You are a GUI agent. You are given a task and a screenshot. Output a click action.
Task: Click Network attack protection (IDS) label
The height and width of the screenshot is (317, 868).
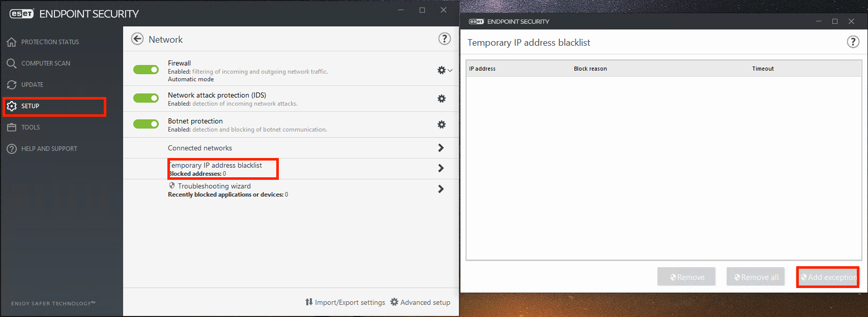pyautogui.click(x=217, y=95)
